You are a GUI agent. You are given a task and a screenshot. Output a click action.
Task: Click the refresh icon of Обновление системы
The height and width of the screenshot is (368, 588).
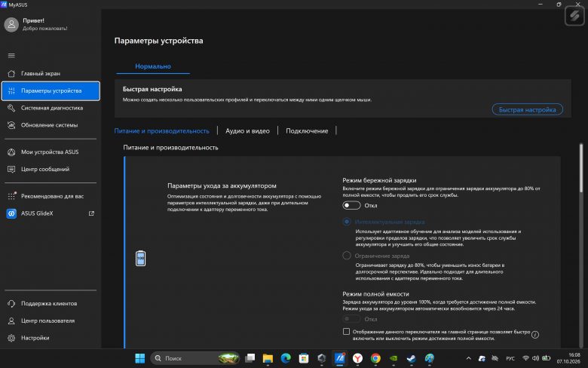point(11,125)
